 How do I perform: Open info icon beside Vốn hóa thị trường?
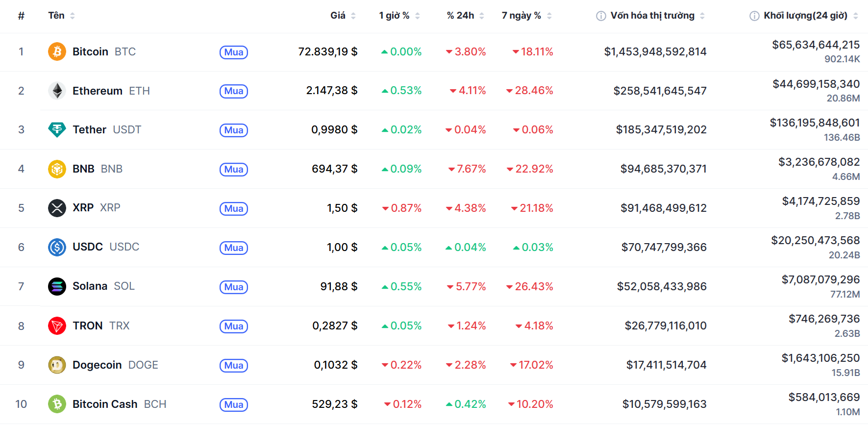601,16
